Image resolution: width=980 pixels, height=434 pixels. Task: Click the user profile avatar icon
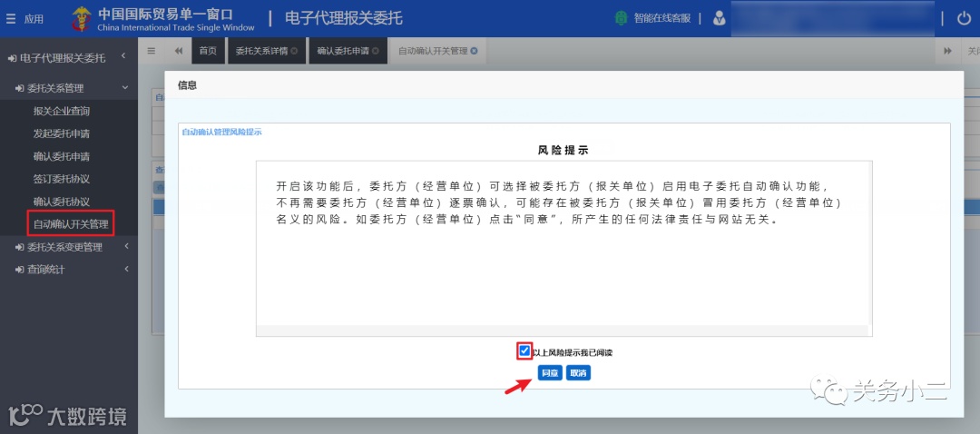[720, 18]
